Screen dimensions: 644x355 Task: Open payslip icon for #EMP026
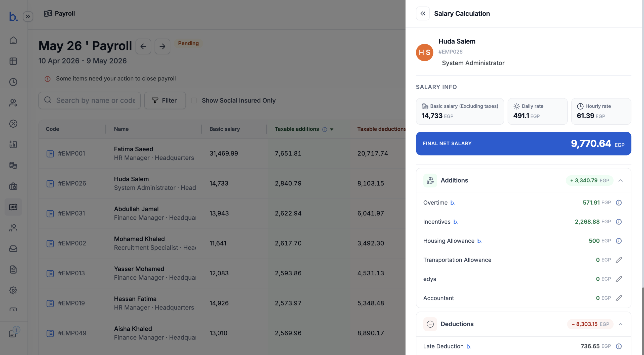tap(50, 183)
